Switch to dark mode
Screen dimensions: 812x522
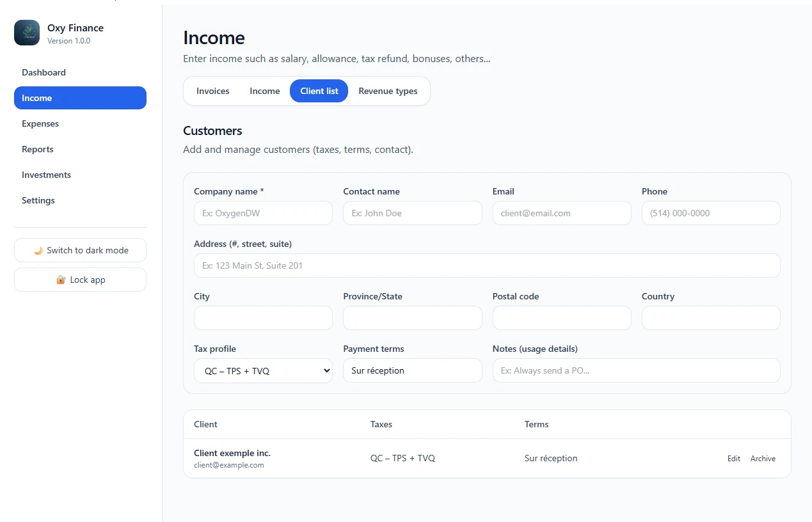80,250
